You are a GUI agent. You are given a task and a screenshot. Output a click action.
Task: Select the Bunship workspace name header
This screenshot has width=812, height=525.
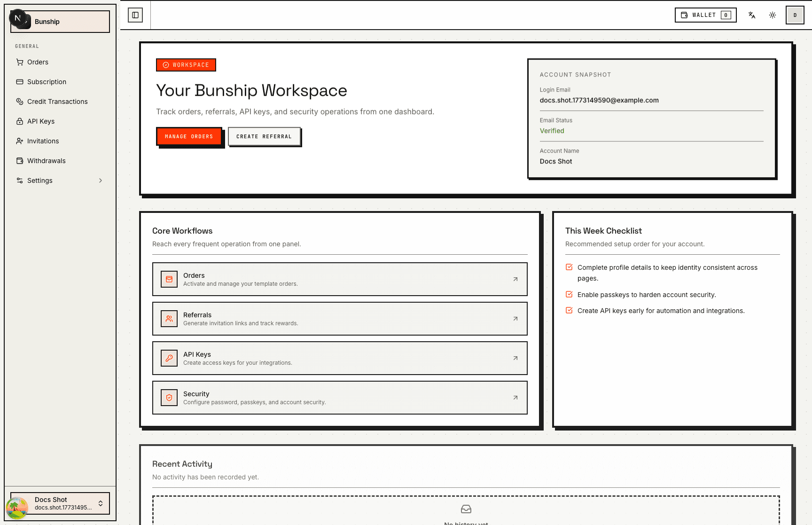(47, 22)
